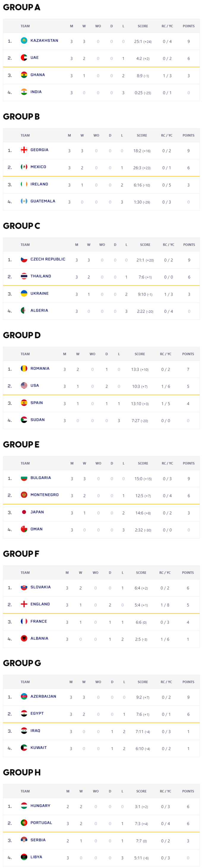Open the Mexico team link
The image size is (202, 868).
38,167
